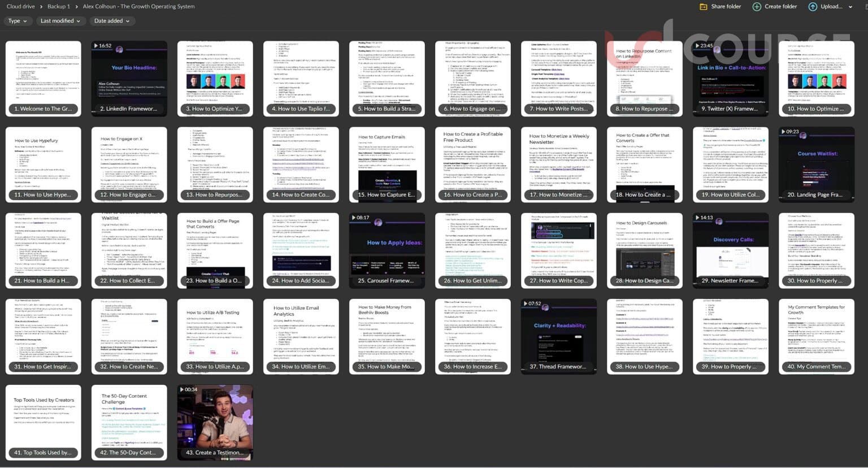Open file 1. Welcome to The Growth OS
The image size is (868, 468).
tap(43, 79)
